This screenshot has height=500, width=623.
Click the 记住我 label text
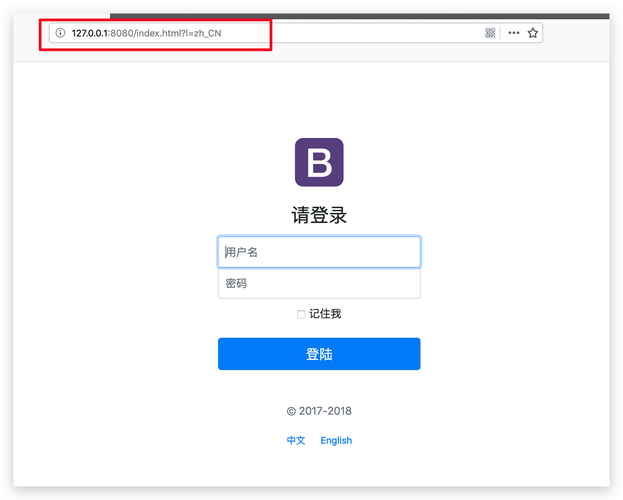click(325, 314)
